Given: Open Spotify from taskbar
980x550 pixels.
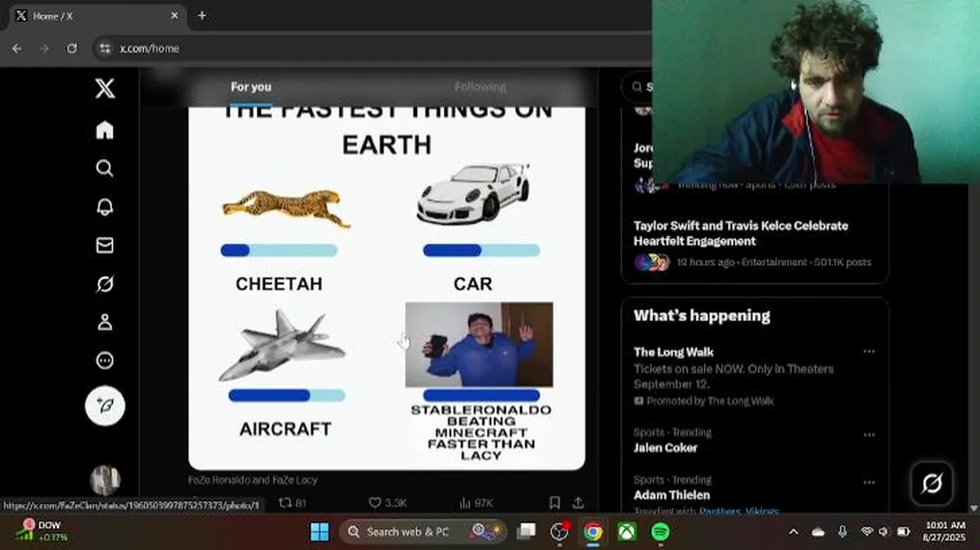Looking at the screenshot, I should pos(660,532).
